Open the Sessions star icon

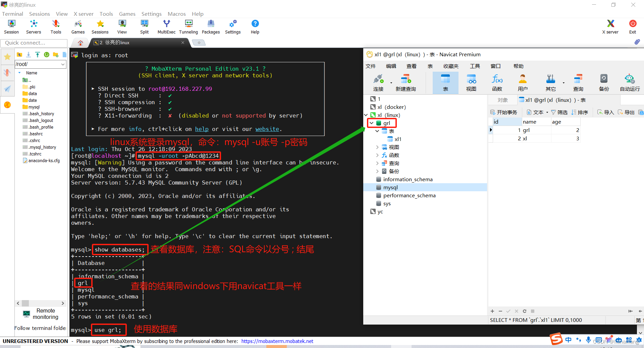100,27
